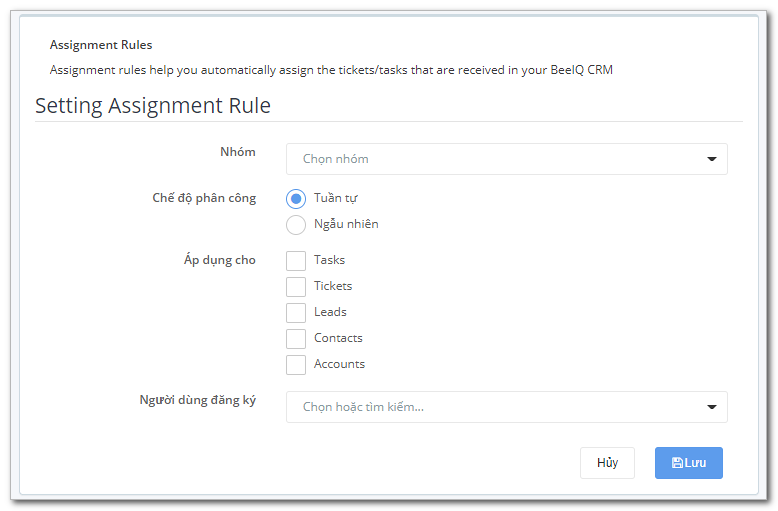This screenshot has height=511, width=778.
Task: Click the save icon on Lưu button
Action: point(677,463)
